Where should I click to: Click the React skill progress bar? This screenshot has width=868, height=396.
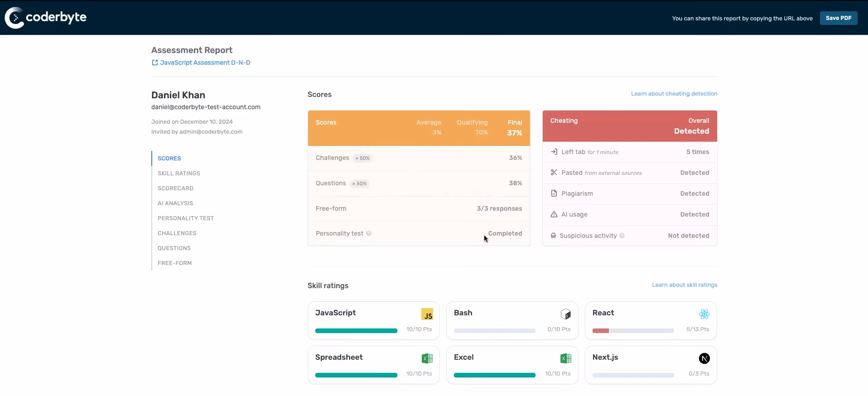pos(633,331)
